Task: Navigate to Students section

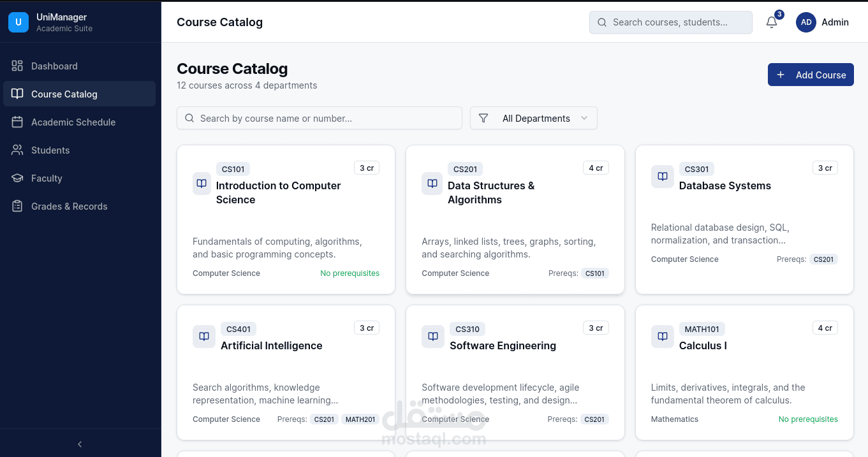Action: [x=50, y=150]
